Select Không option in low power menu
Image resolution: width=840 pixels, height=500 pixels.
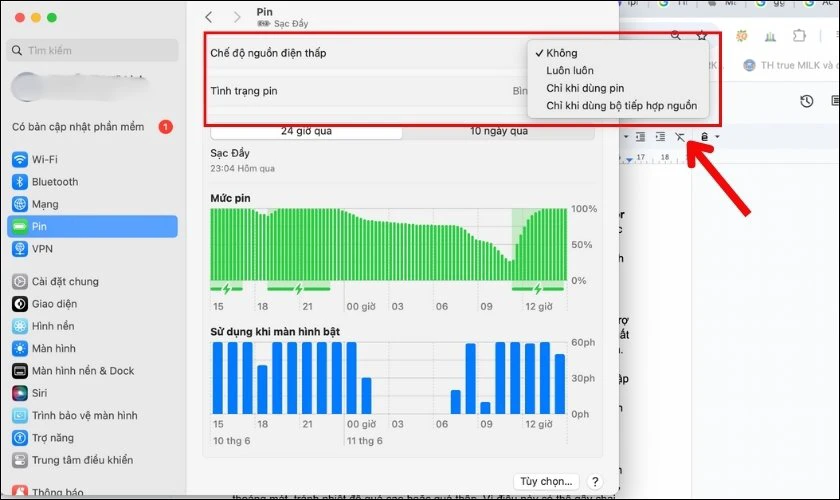coord(618,53)
